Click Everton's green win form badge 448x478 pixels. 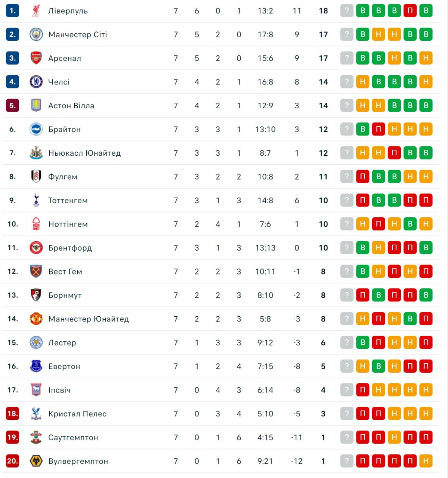[379, 366]
